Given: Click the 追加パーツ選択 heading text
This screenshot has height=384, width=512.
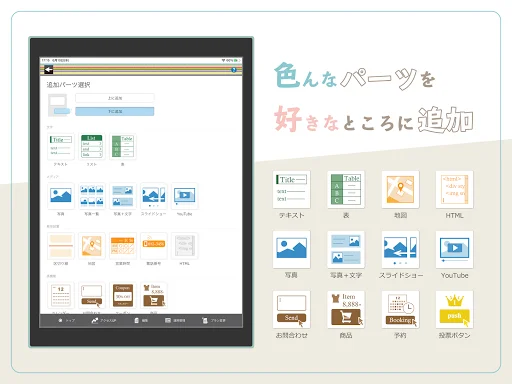Looking at the screenshot, I should (68, 85).
